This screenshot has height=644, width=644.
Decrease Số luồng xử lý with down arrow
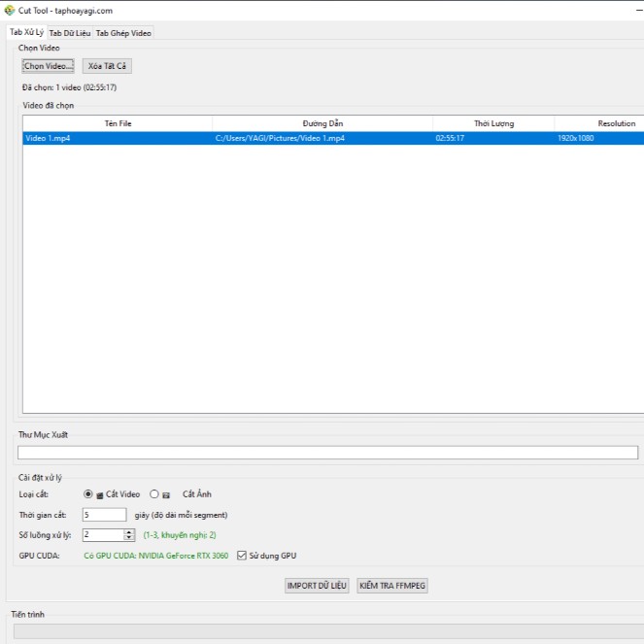pyautogui.click(x=129, y=538)
